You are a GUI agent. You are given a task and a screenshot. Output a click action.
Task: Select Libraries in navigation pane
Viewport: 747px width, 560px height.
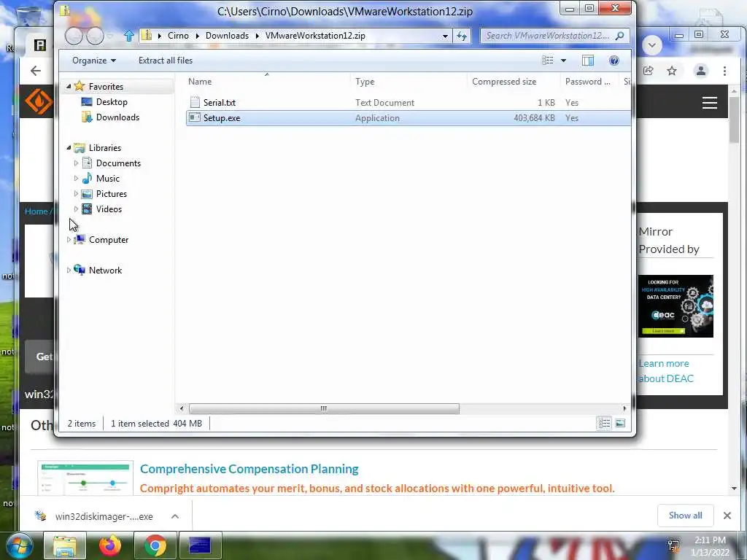[x=105, y=147]
